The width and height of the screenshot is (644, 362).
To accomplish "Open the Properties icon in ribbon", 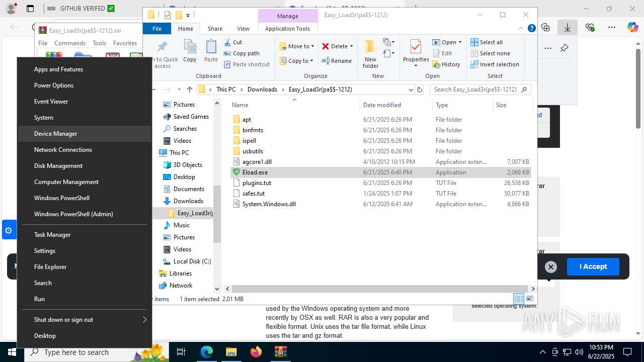I will (x=416, y=47).
